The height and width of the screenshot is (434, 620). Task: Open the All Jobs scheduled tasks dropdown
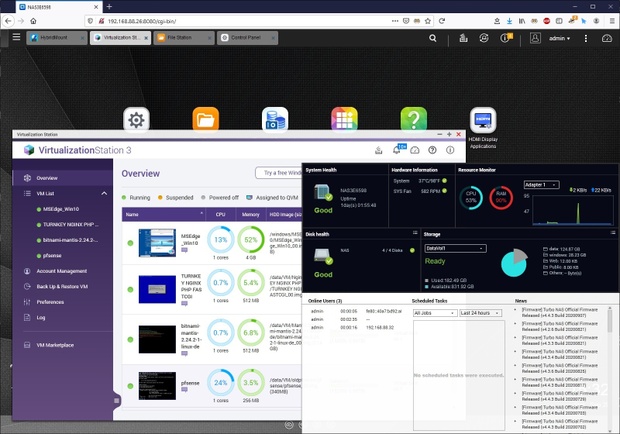(435, 313)
